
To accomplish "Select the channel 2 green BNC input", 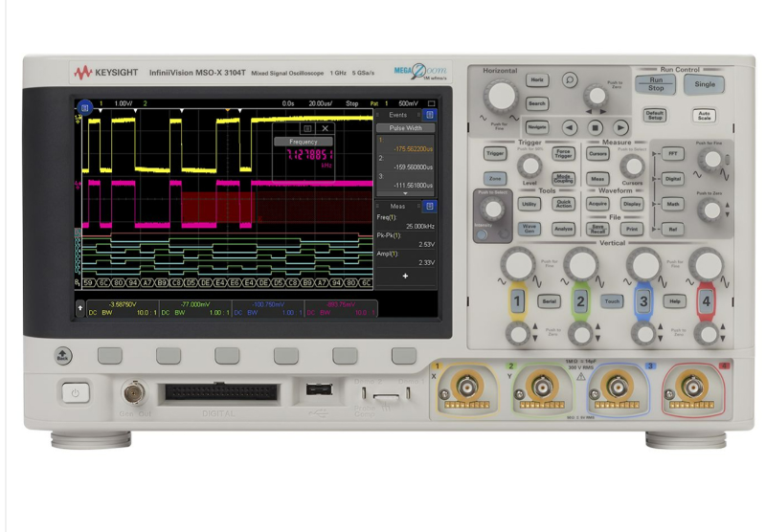I will click(x=542, y=387).
